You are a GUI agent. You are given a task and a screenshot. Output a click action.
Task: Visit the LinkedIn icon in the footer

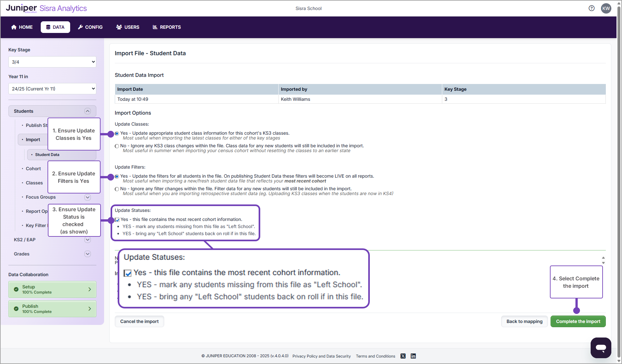click(413, 356)
